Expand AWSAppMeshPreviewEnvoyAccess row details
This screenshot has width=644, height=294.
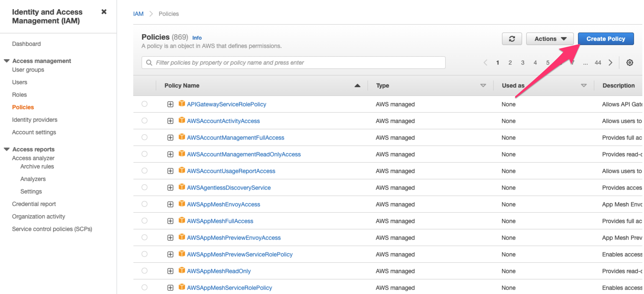click(170, 238)
